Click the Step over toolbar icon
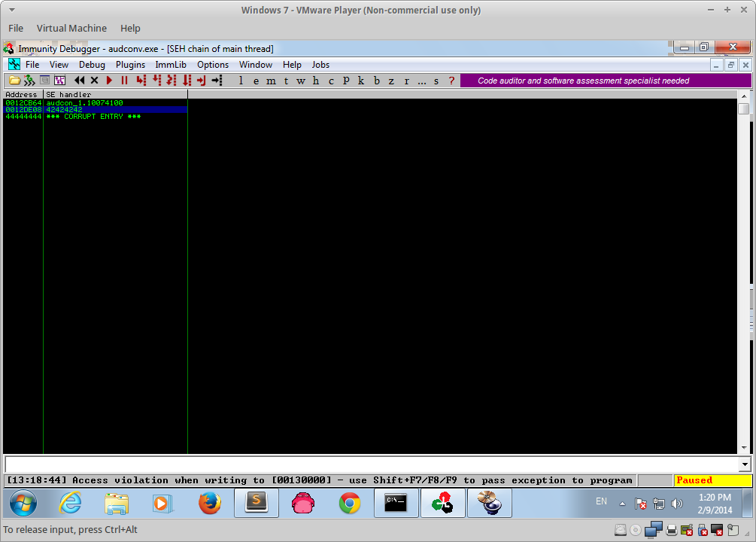Screen dimensions: 756x542 tap(156, 81)
